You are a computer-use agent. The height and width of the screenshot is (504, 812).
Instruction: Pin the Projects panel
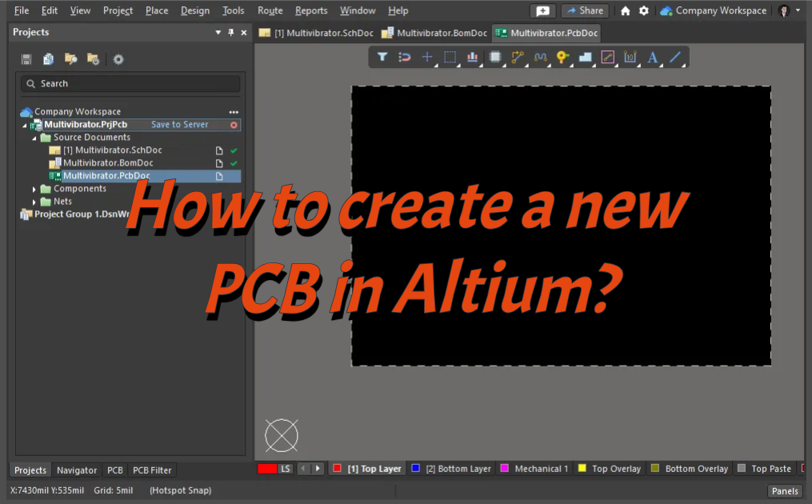tap(231, 33)
